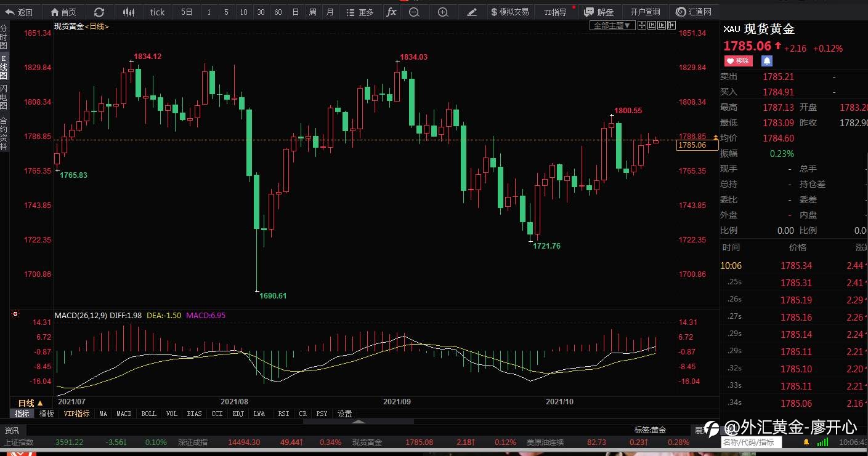Open 开户查询 account inquiry

[x=645, y=12]
